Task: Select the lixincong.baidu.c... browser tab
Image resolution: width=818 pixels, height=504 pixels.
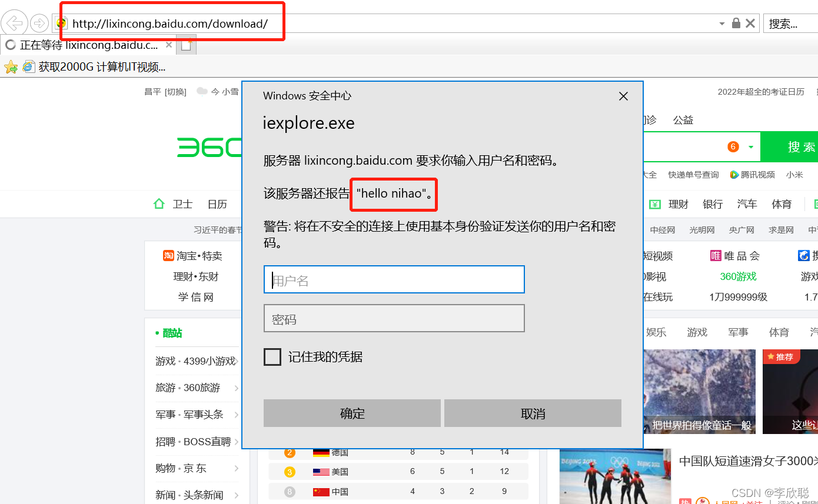Action: (88, 45)
